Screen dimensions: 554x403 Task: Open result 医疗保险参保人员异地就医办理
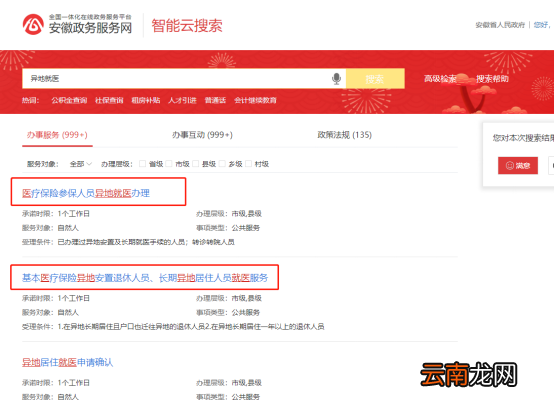86,193
